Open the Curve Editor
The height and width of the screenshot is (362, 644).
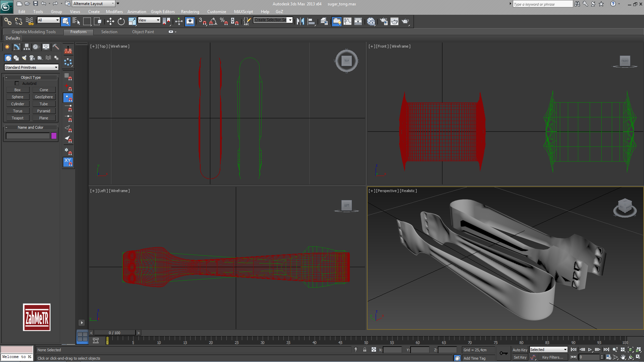coord(347,21)
